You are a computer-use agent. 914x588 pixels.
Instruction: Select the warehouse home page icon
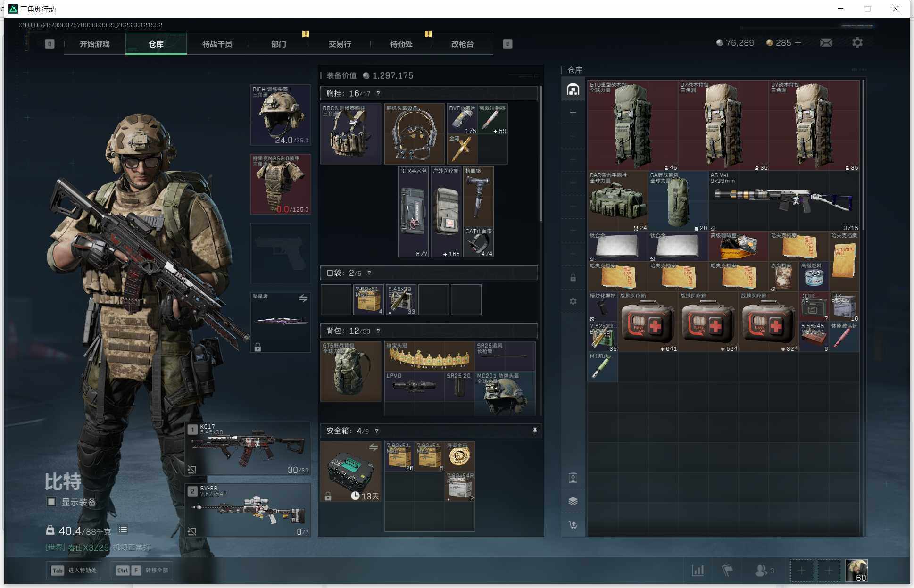[x=573, y=89]
